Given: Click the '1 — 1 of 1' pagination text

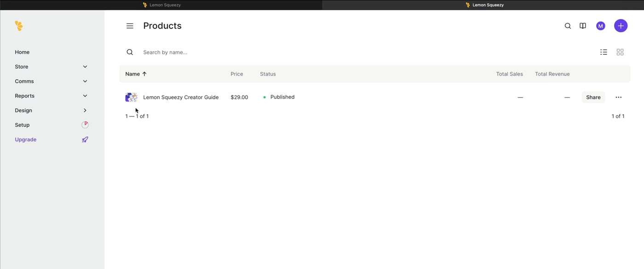Looking at the screenshot, I should pos(137,116).
